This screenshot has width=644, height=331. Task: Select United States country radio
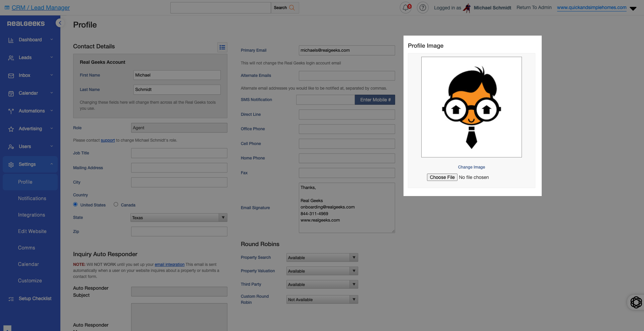75,204
